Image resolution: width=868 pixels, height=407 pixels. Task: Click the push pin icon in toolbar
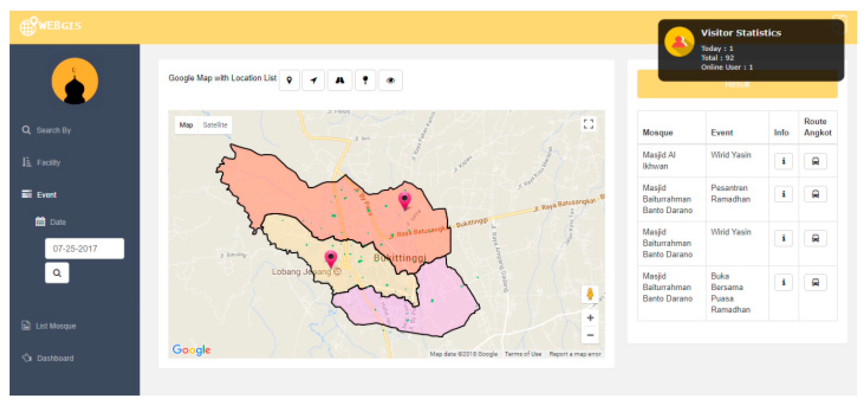(x=365, y=80)
